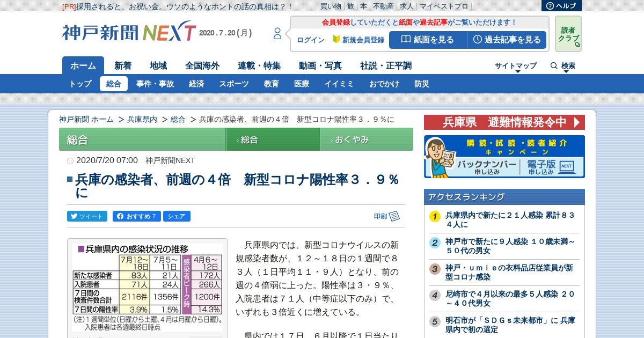This screenshot has width=644, height=338.
Task: Select ホーム main tab
Action: (83, 65)
